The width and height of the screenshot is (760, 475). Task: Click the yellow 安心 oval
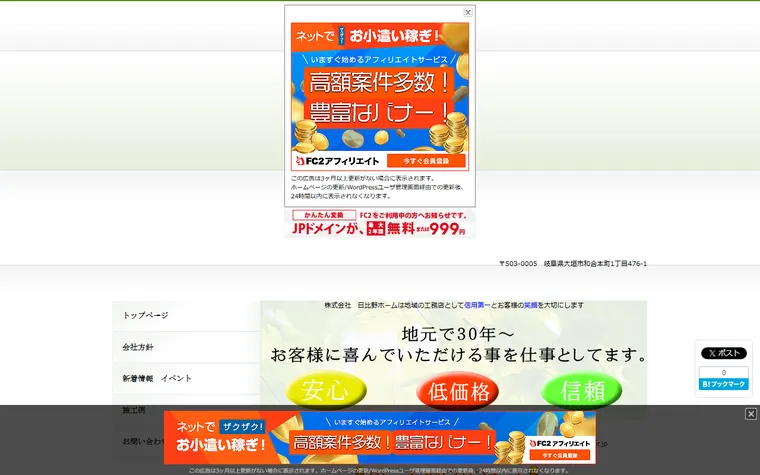tap(326, 390)
